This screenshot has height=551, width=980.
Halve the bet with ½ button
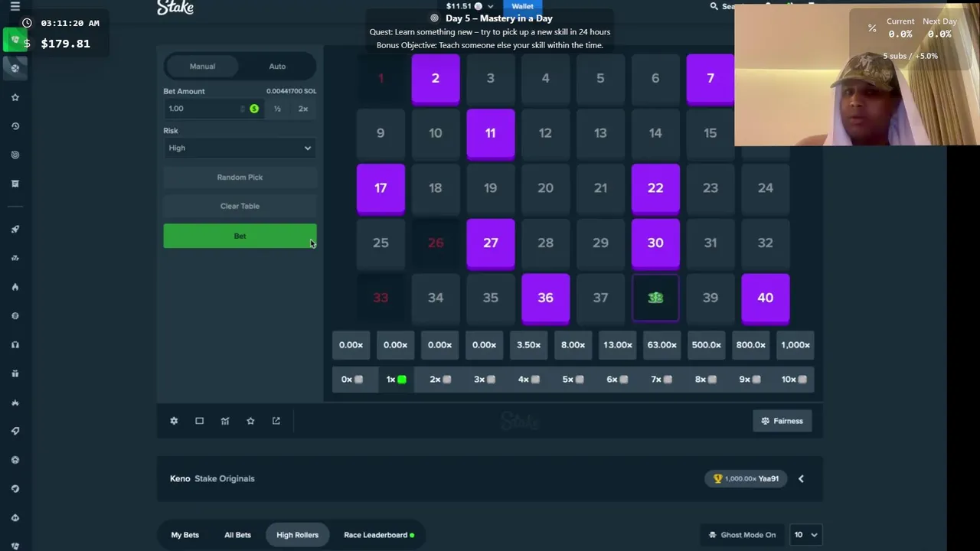point(277,109)
